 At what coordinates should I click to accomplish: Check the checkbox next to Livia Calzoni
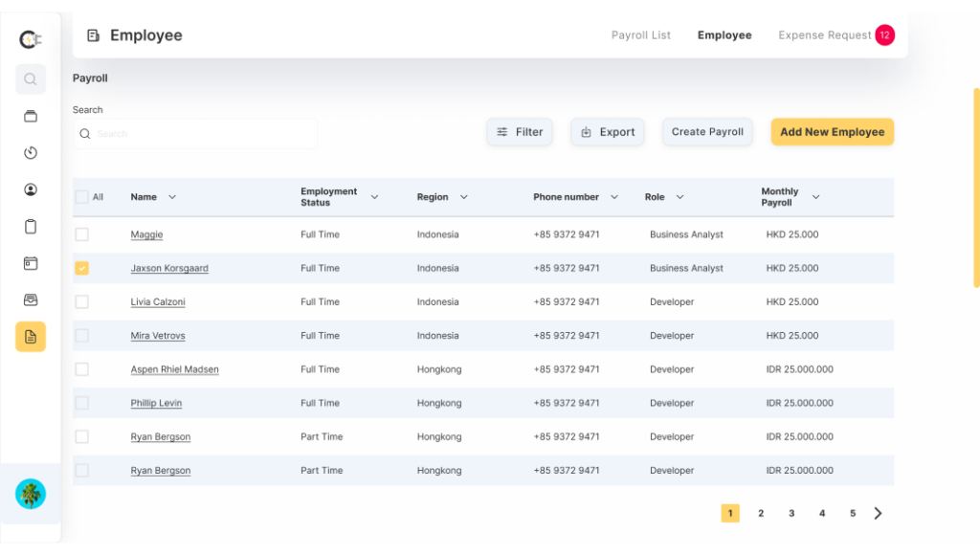[81, 301]
